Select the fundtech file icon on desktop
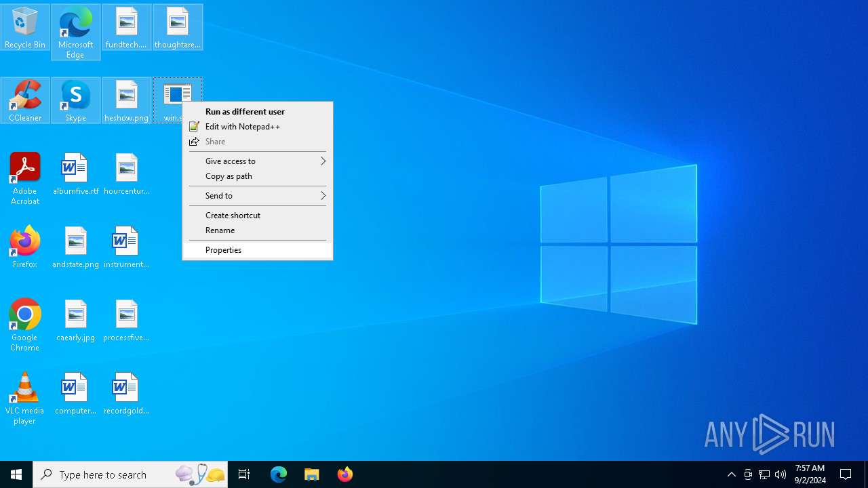 tap(126, 27)
